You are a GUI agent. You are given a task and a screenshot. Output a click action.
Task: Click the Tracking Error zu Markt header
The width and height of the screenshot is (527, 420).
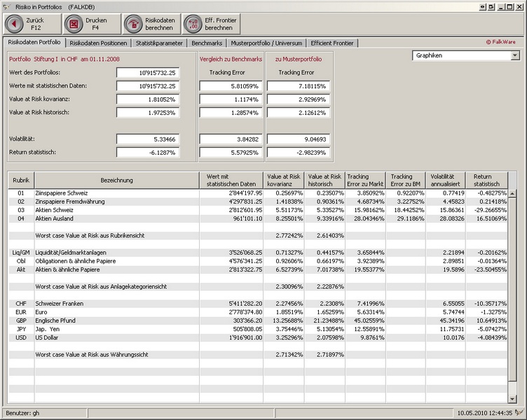(365, 181)
